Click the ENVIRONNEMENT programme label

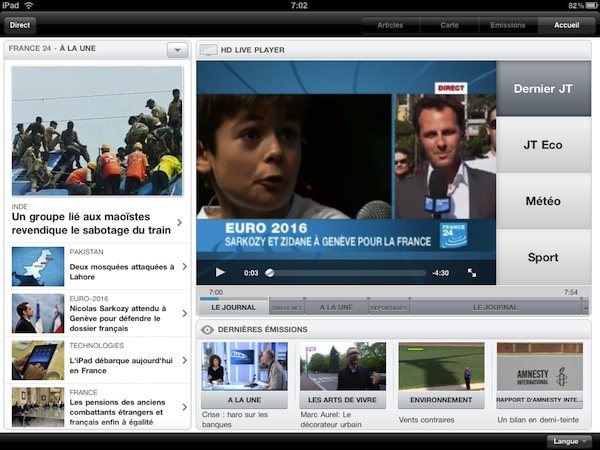(441, 400)
